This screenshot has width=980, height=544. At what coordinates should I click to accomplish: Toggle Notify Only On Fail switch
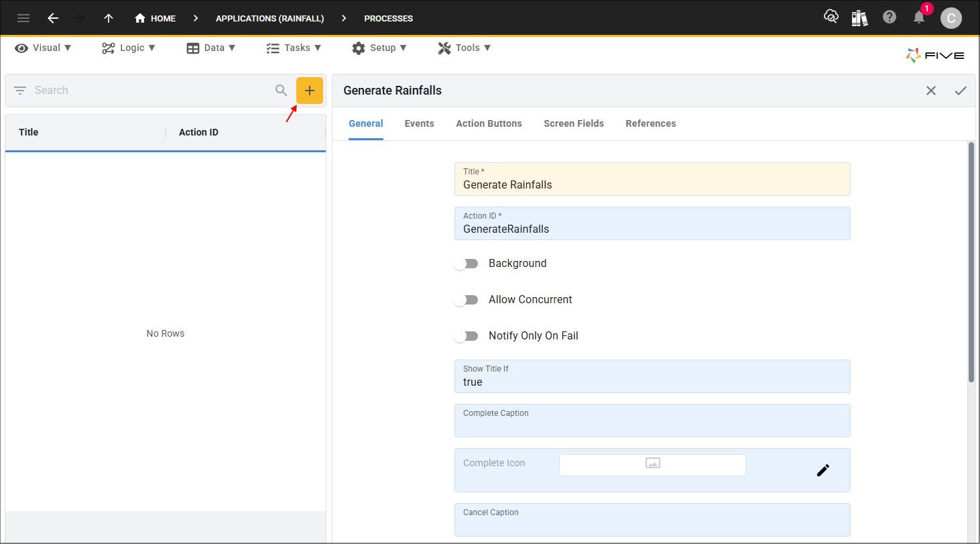click(x=466, y=336)
